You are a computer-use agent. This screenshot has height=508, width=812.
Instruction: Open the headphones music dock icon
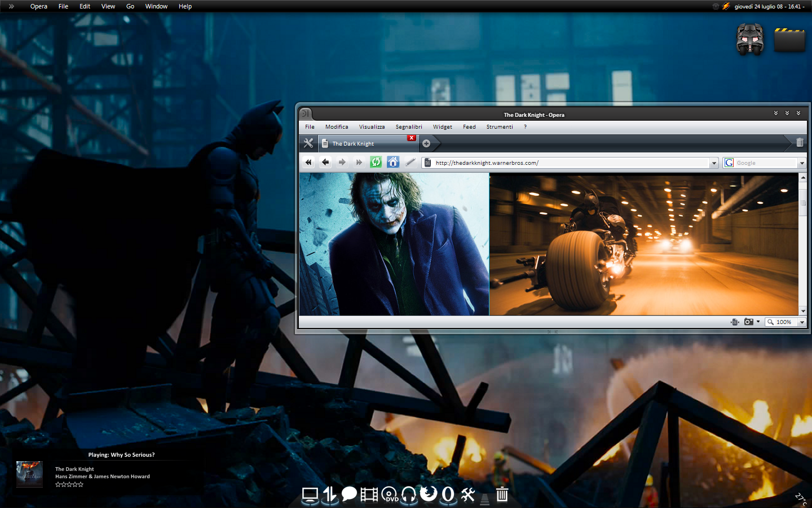click(409, 494)
